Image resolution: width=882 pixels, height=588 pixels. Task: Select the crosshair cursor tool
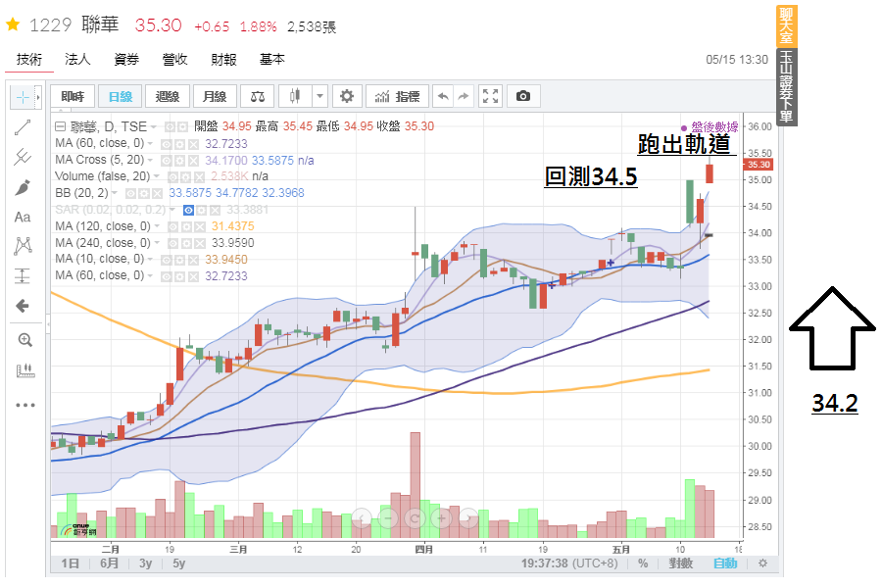23,98
